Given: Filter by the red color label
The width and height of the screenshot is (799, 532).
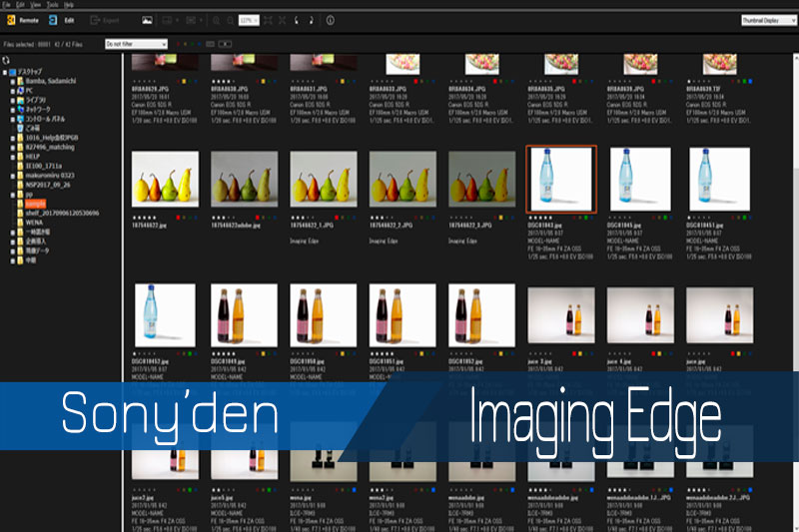Looking at the screenshot, I should point(178,44).
